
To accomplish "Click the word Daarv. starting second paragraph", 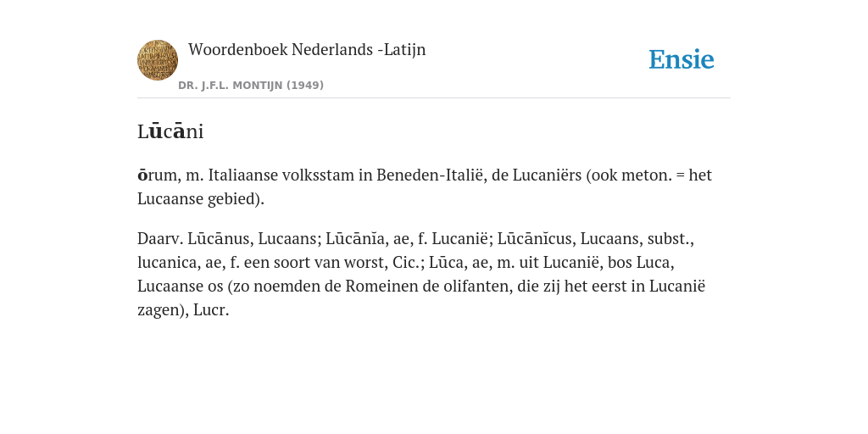I will (x=160, y=238).
